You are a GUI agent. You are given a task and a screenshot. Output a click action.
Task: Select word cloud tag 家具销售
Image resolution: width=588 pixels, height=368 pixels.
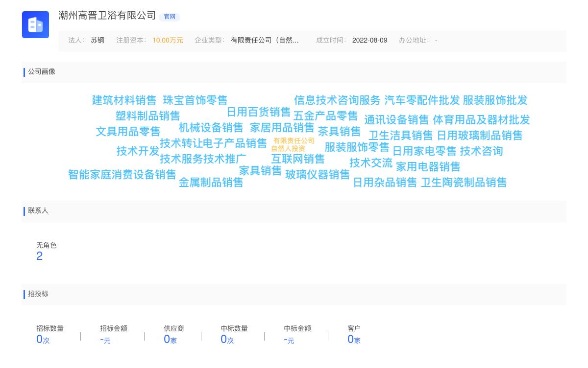(x=261, y=171)
